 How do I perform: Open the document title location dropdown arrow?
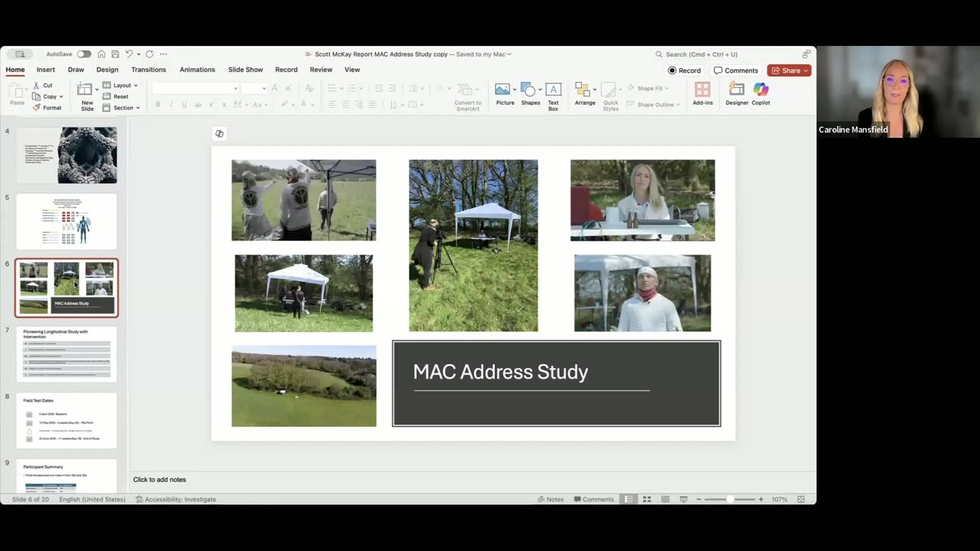point(509,54)
